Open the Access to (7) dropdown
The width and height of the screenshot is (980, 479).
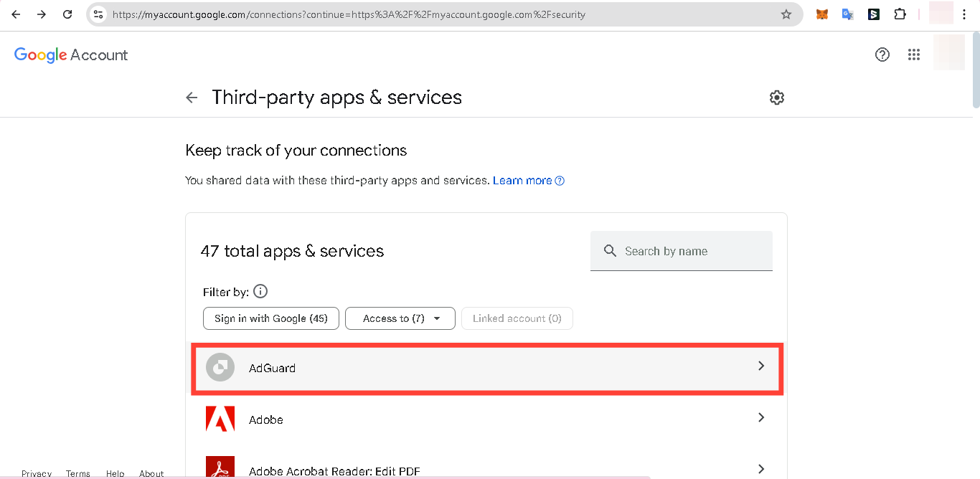(400, 318)
